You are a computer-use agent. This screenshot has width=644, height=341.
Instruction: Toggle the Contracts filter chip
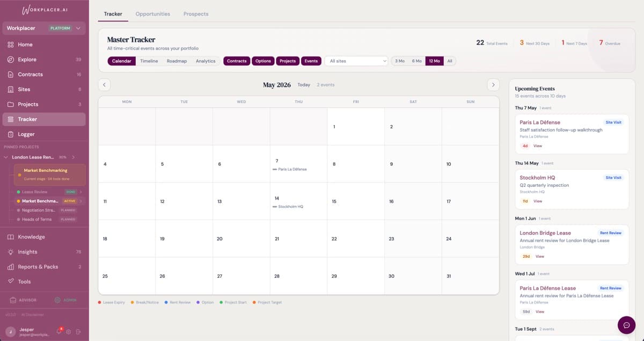pyautogui.click(x=237, y=61)
